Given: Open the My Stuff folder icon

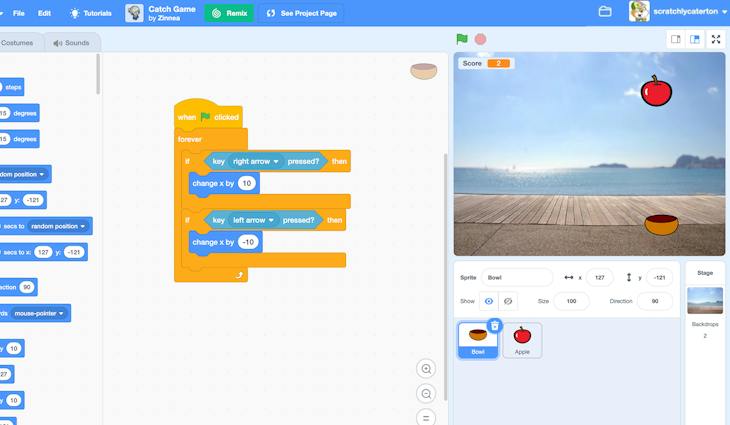Looking at the screenshot, I should tap(605, 12).
